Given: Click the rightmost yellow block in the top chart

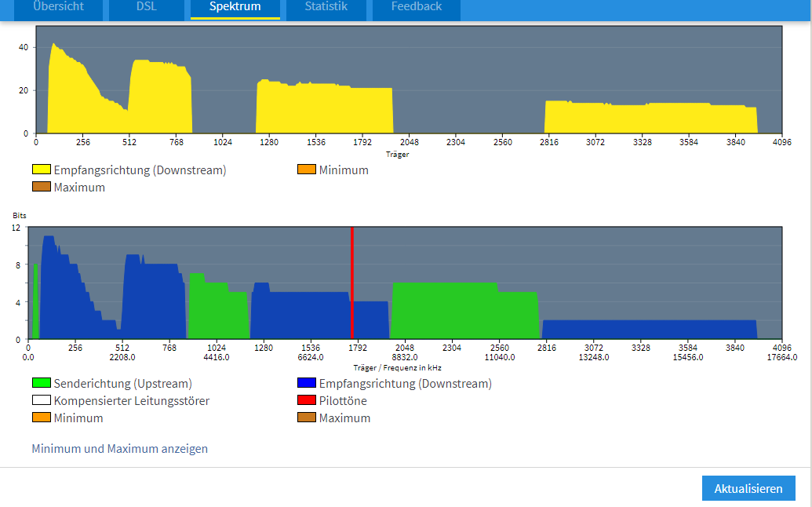Looking at the screenshot, I should tap(651, 119).
